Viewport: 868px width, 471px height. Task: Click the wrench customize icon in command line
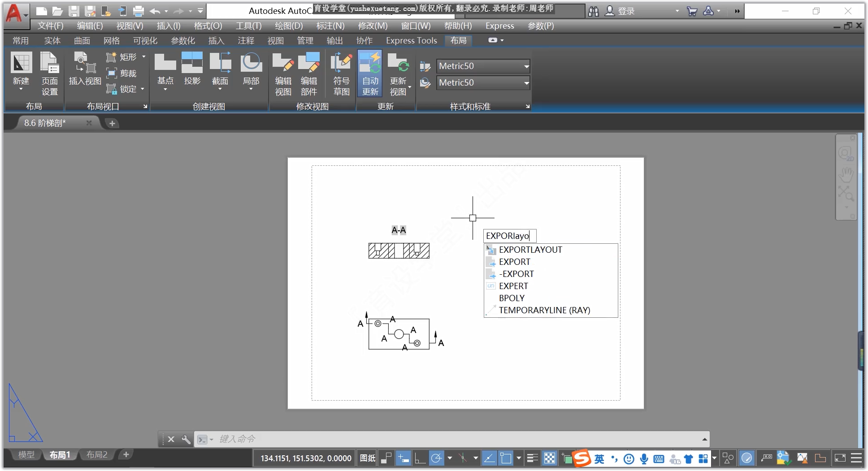click(186, 439)
